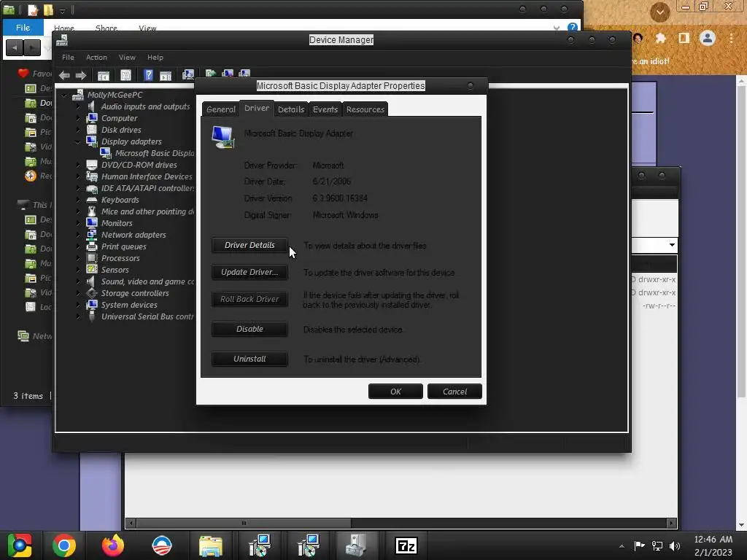Click File Explorer's back navigation arrow button

(15, 47)
